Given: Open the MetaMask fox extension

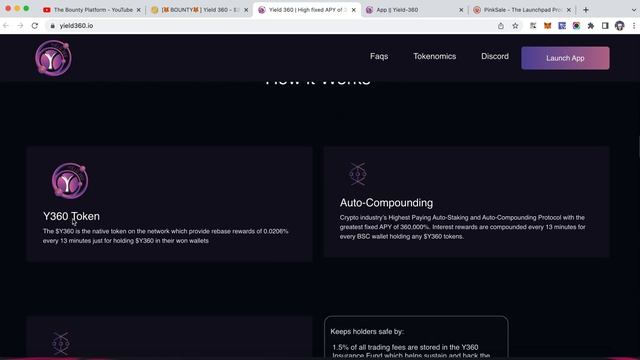Looking at the screenshot, I should coord(547,26).
